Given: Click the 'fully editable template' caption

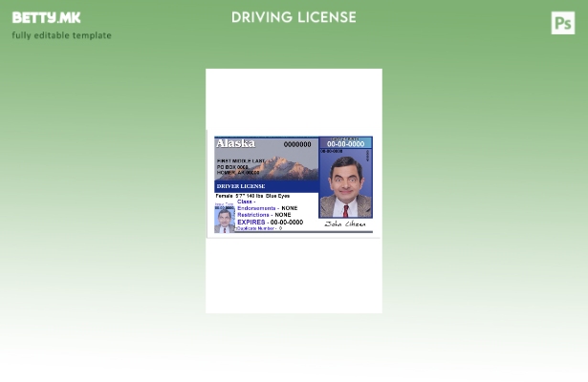Looking at the screenshot, I should point(61,35).
